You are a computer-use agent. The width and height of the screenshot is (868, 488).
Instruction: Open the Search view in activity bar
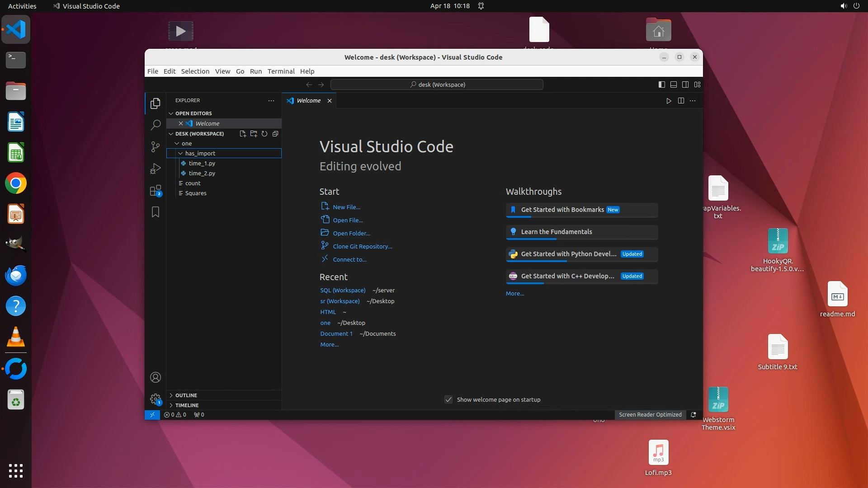[156, 125]
